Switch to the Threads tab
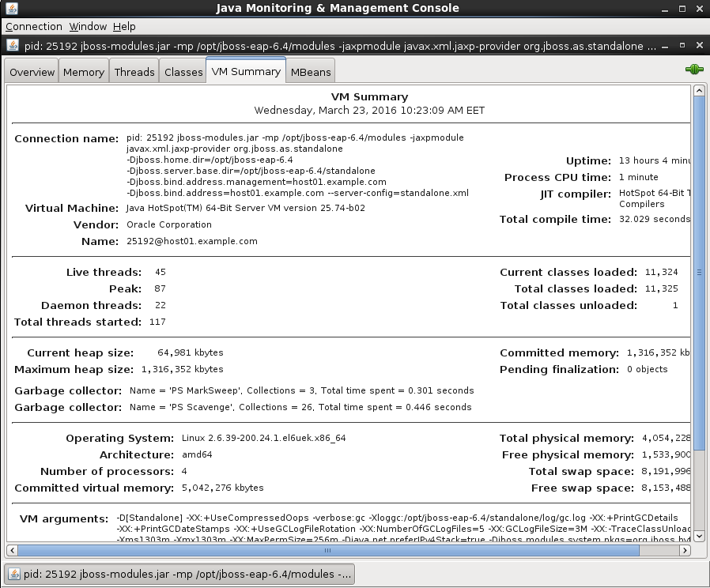The image size is (710, 588). point(134,72)
